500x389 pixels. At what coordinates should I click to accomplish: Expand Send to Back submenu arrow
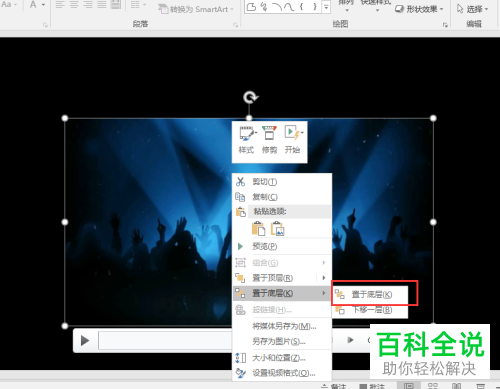[x=324, y=293]
